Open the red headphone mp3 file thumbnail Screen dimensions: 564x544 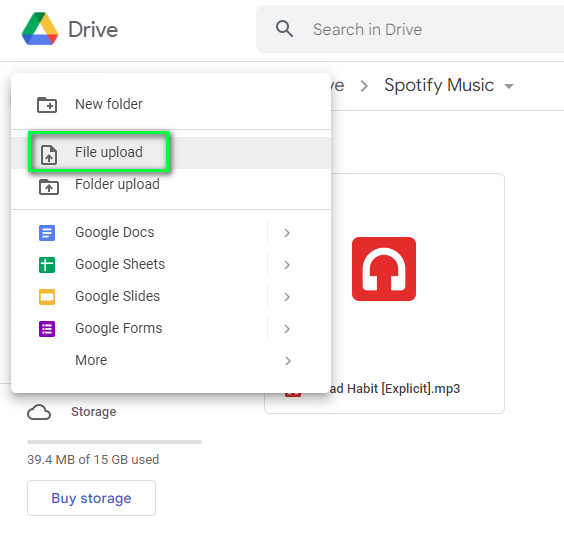(384, 269)
